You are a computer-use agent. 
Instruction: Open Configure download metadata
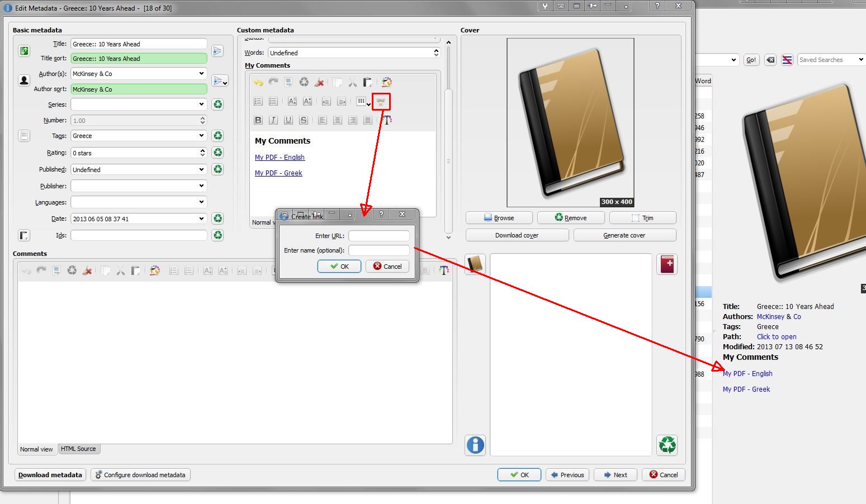tap(140, 475)
